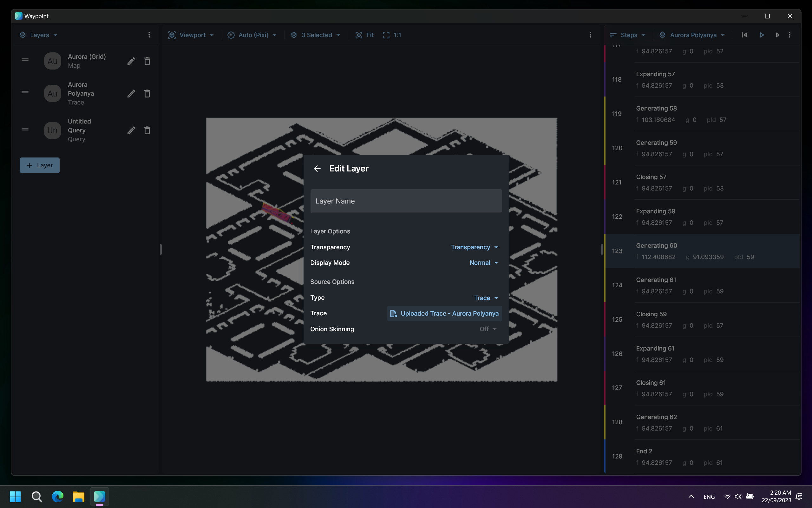Click the pink trace overlay on the map
812x508 pixels.
[277, 213]
